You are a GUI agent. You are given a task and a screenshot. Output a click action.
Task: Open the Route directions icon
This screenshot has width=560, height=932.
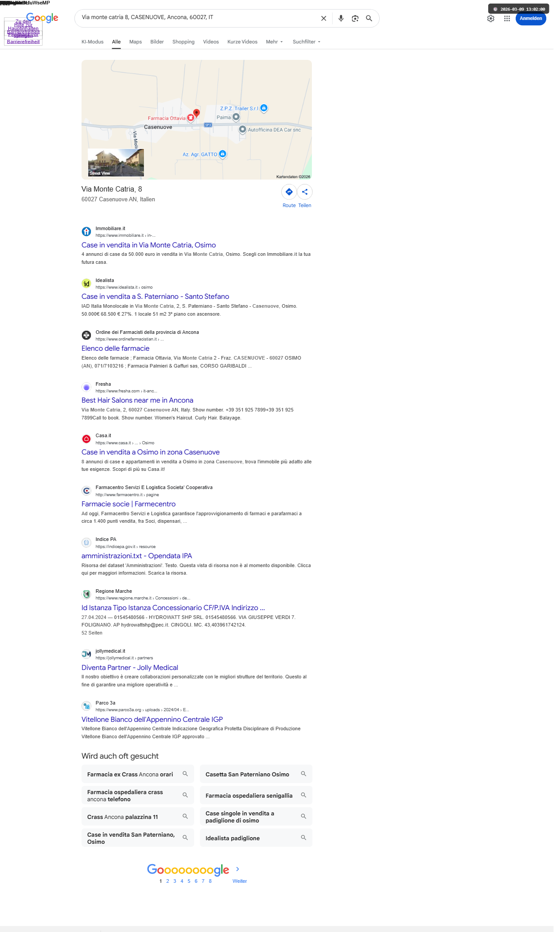click(x=289, y=192)
